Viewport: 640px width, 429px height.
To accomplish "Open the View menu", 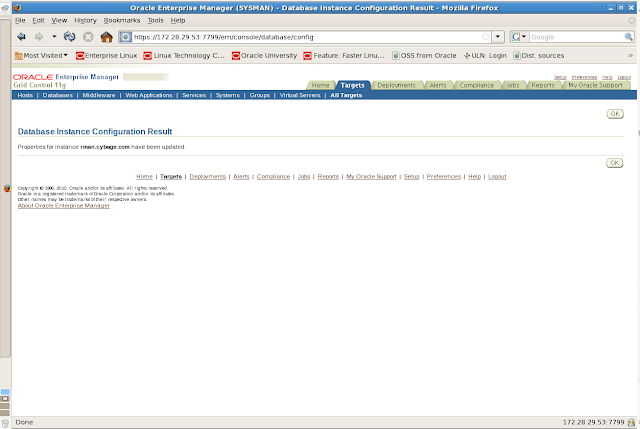I will point(59,20).
